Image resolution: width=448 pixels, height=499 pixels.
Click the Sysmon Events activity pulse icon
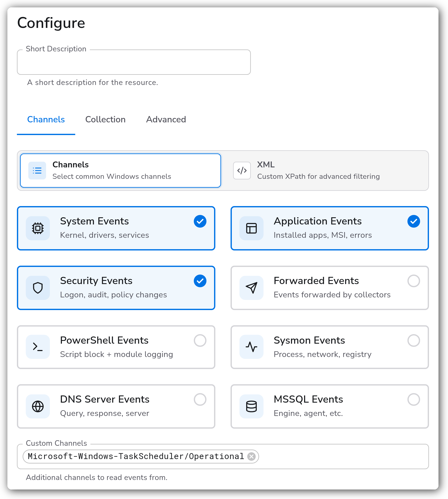[x=251, y=347]
